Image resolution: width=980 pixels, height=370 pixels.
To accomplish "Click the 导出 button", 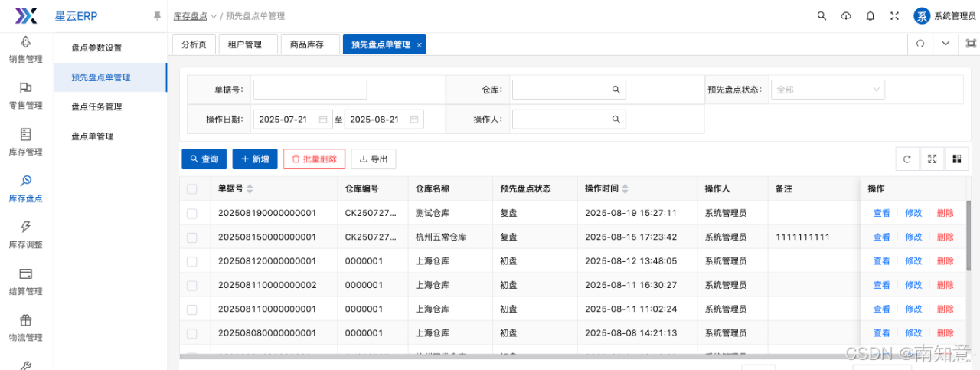I will coord(374,159).
